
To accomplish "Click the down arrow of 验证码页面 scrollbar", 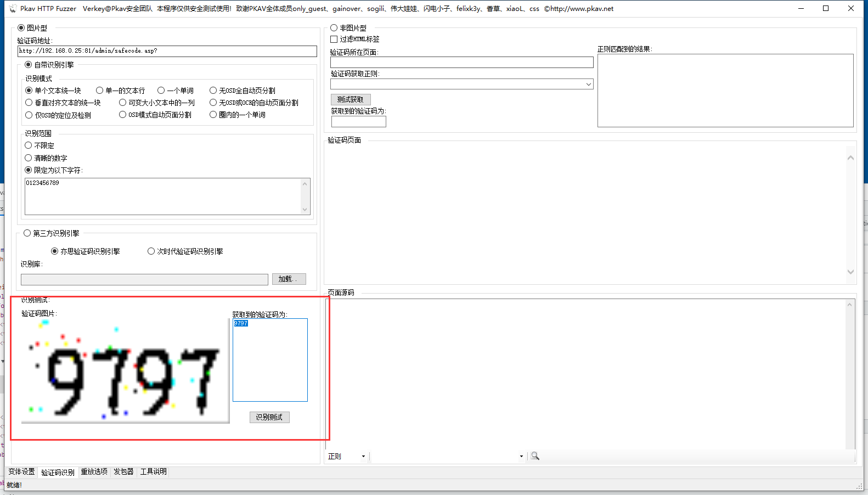I will click(x=850, y=272).
